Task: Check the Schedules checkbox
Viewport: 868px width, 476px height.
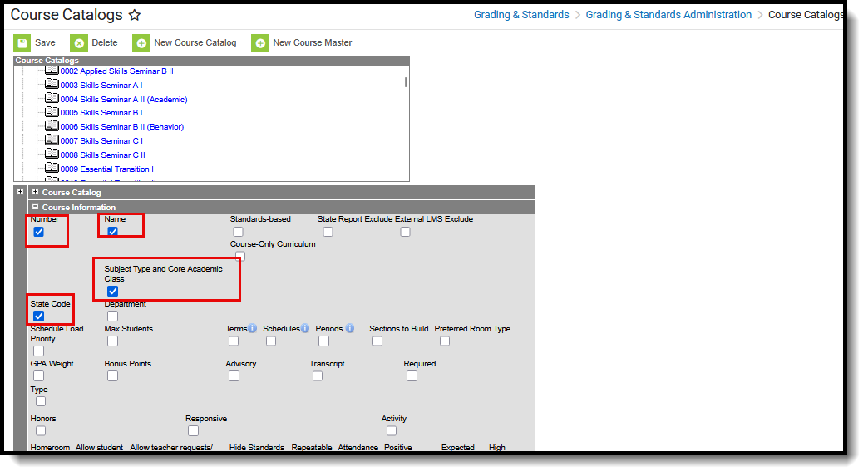Action: tap(271, 341)
